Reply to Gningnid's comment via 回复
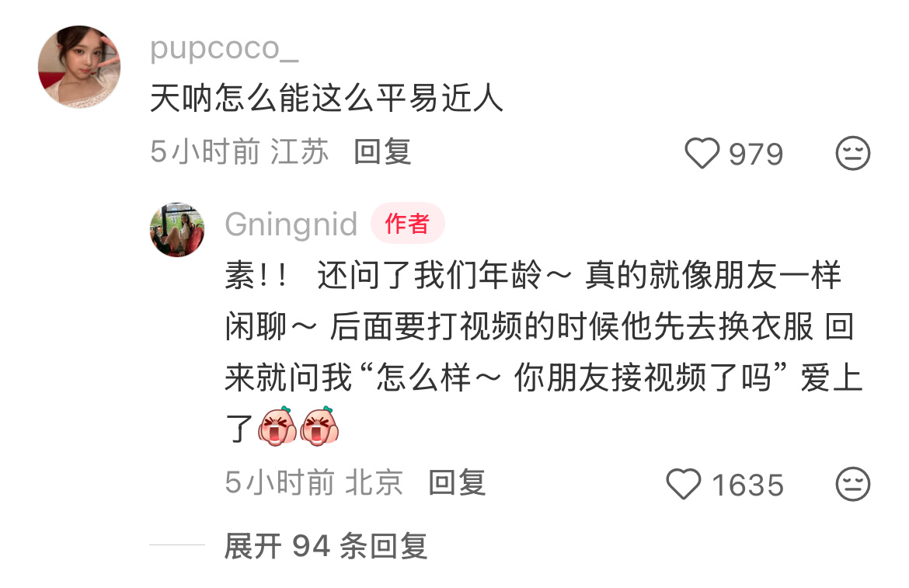Image resolution: width=909 pixels, height=588 pixels. tap(457, 482)
